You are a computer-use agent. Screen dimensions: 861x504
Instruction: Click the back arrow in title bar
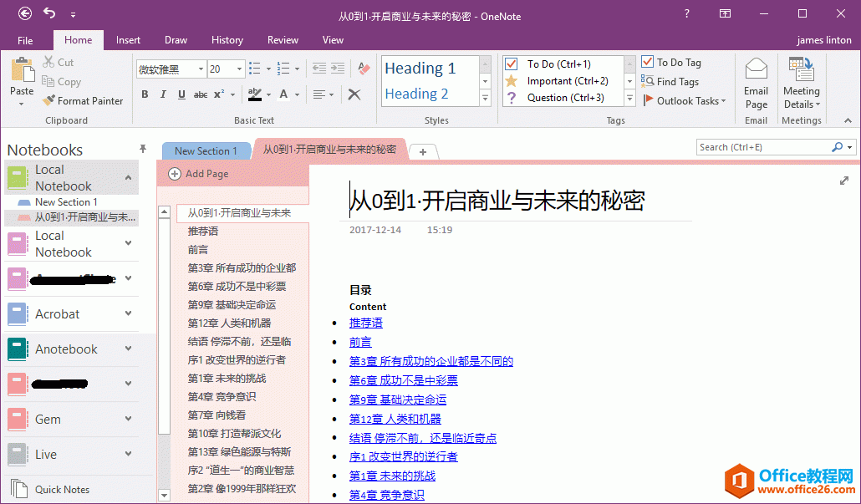coord(25,13)
